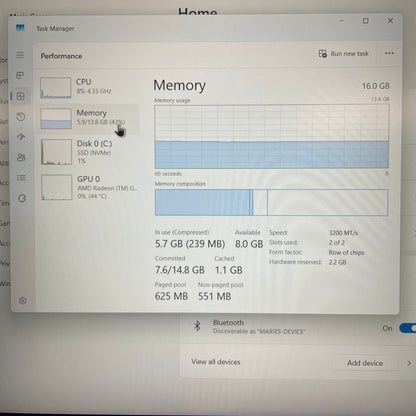
Task: Click the Cached value 1.1 GB
Action: point(229,270)
